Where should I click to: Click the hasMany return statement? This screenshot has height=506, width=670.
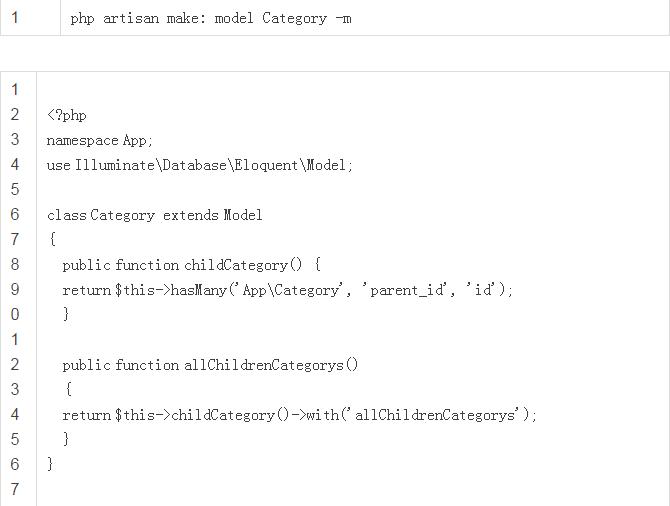(x=287, y=290)
